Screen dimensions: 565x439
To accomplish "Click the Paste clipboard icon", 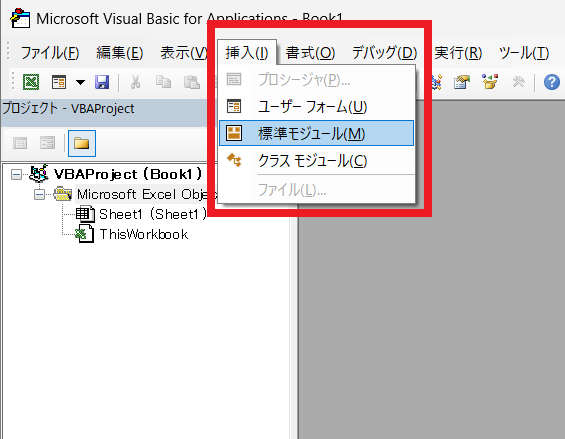I will (x=191, y=82).
